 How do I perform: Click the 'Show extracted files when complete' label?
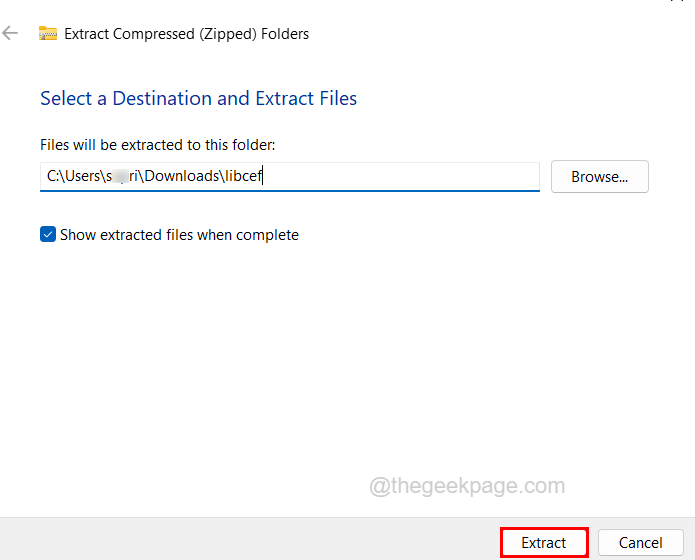coord(179,235)
